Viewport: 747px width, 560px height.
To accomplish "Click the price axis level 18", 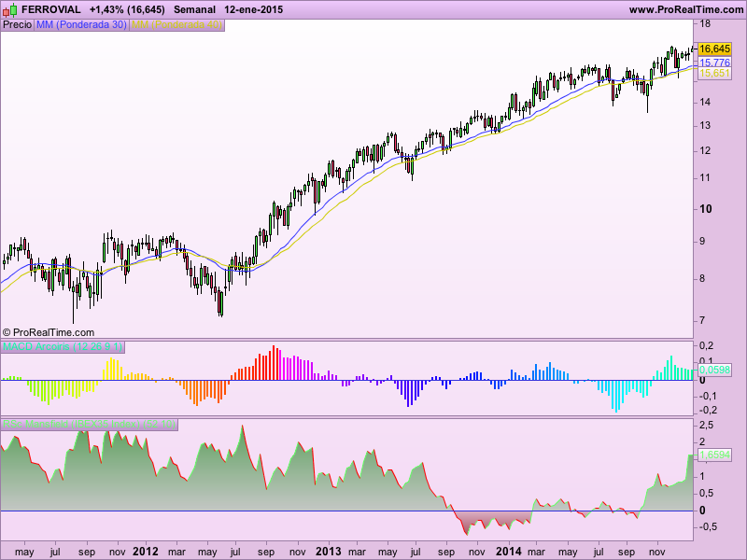I will (705, 24).
